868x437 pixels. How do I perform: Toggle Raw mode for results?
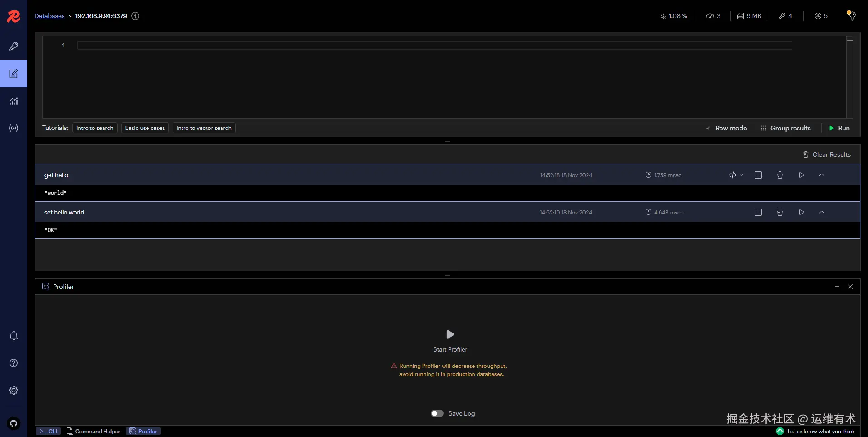[726, 128]
